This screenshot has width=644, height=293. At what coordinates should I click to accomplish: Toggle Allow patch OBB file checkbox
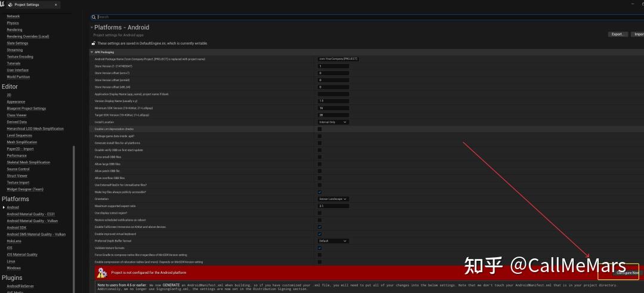(320, 171)
